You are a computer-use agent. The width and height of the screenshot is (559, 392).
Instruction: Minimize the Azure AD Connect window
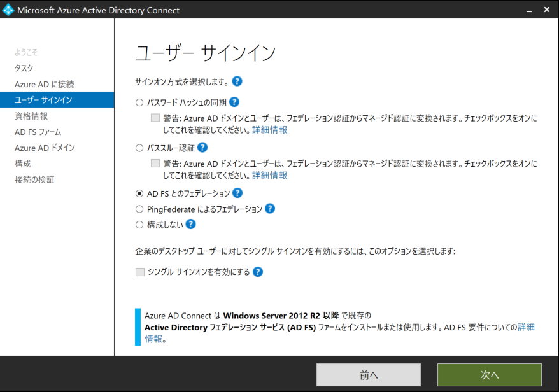[529, 10]
